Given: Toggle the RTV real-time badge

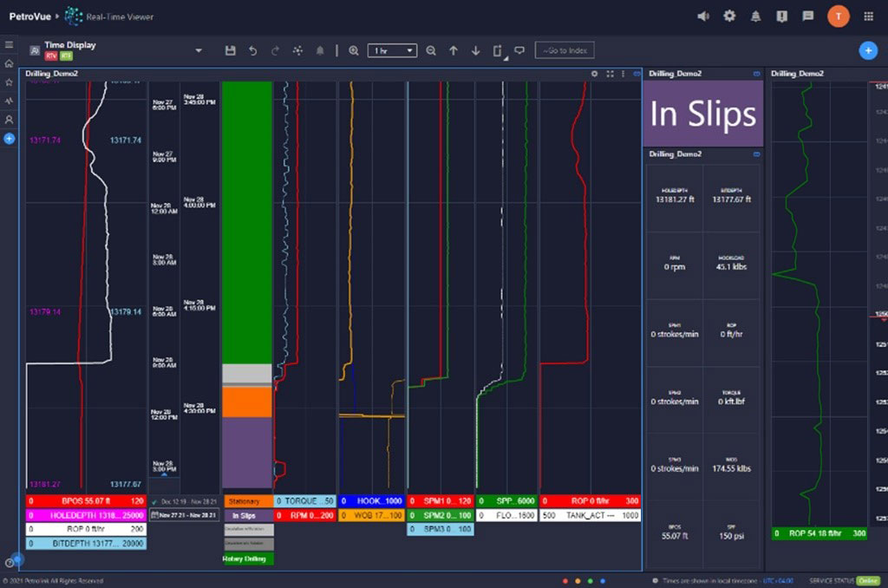Looking at the screenshot, I should pyautogui.click(x=50, y=56).
